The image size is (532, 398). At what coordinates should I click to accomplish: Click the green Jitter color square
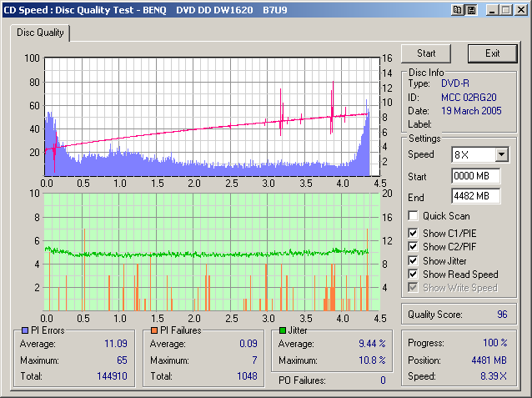click(x=284, y=331)
